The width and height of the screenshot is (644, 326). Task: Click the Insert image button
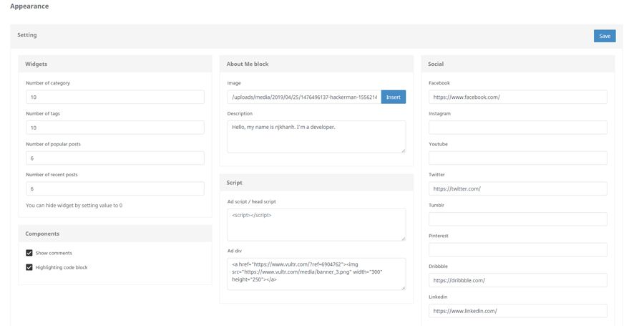pyautogui.click(x=393, y=97)
